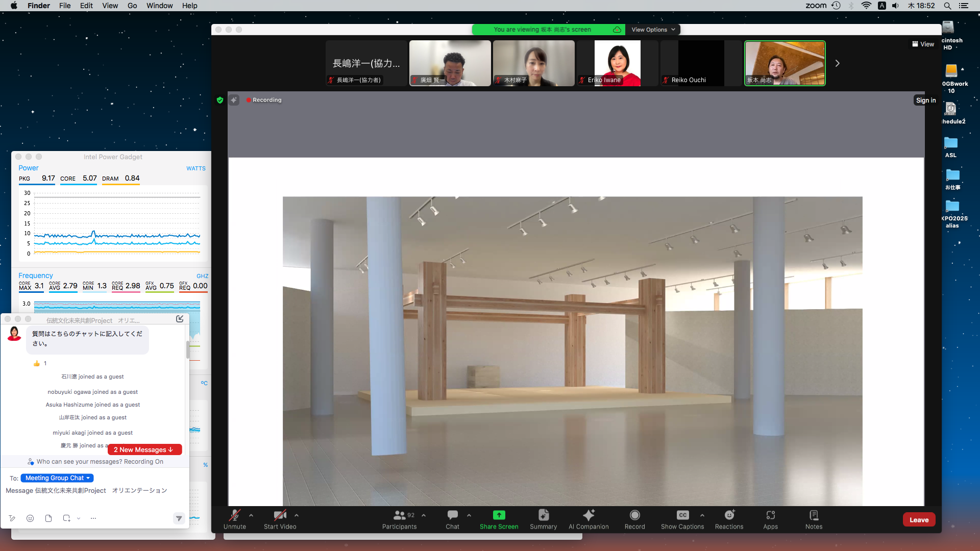Start Video with the camera toggle
Screen dimensions: 980x551
(x=280, y=519)
